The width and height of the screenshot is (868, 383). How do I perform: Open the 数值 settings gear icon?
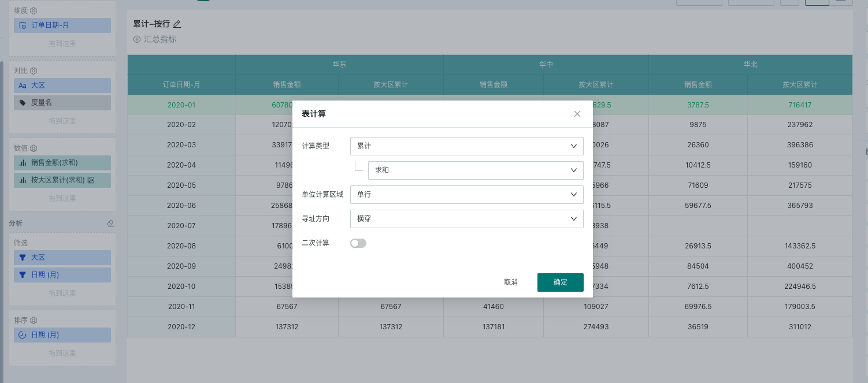pyautogui.click(x=34, y=148)
